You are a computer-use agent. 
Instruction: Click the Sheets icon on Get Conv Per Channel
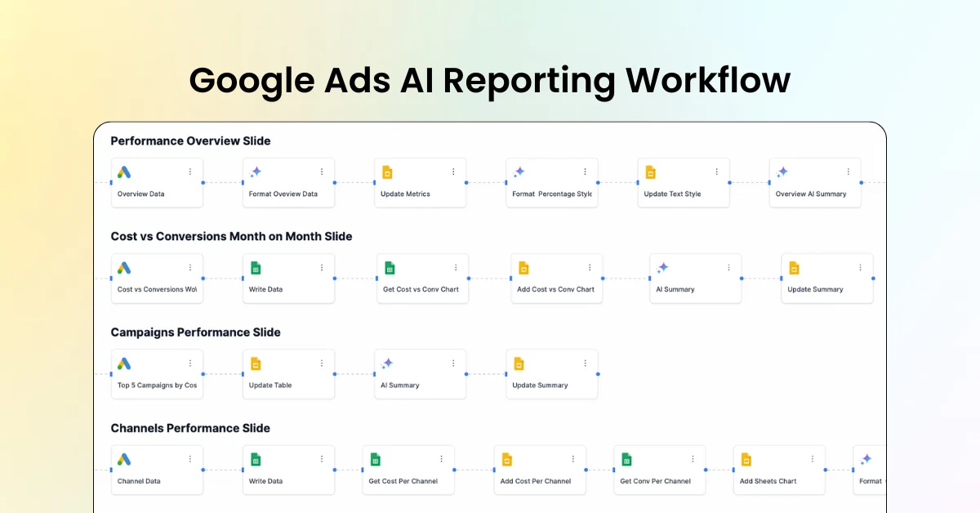[626, 460]
